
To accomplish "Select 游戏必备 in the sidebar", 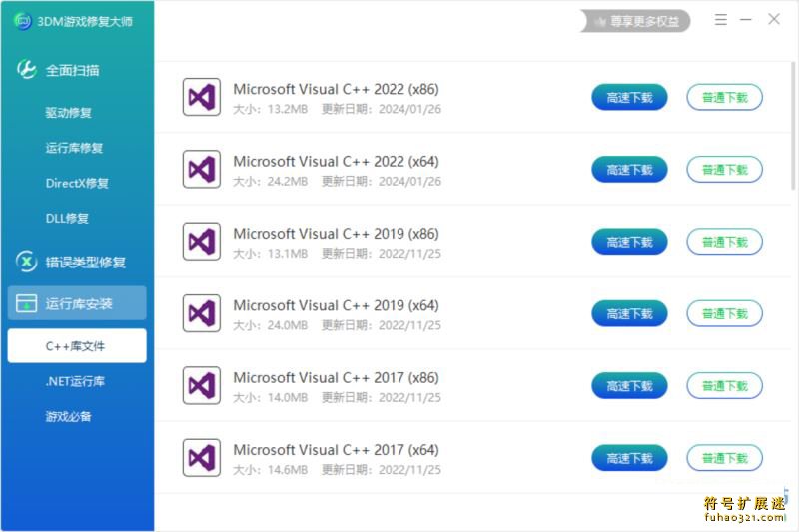I will coord(68,416).
